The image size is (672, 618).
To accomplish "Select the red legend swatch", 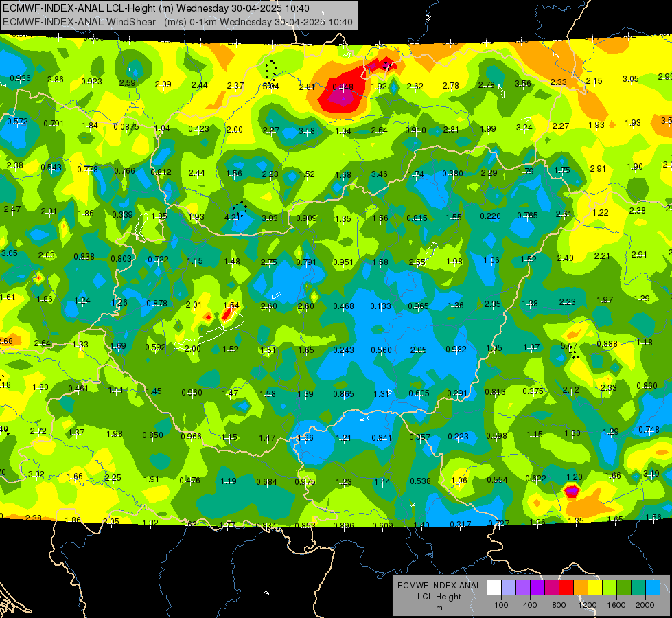I will pos(566,588).
